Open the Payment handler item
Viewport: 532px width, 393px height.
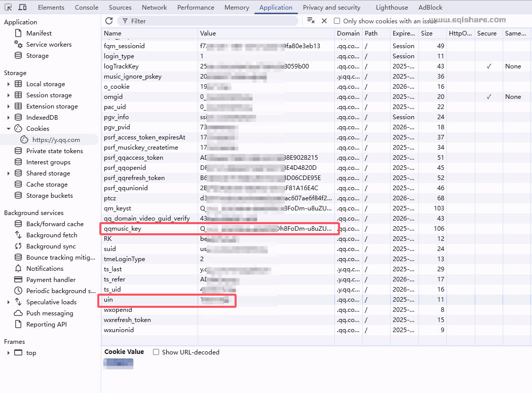pos(51,280)
